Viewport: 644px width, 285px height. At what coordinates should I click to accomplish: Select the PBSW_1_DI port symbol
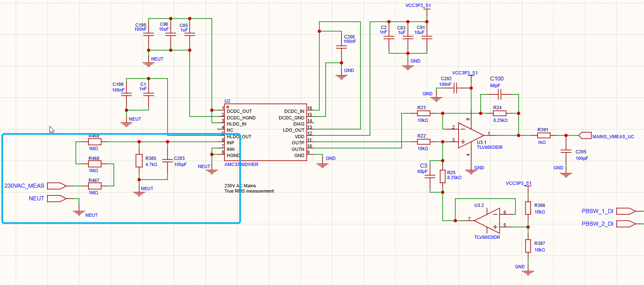(x=626, y=211)
